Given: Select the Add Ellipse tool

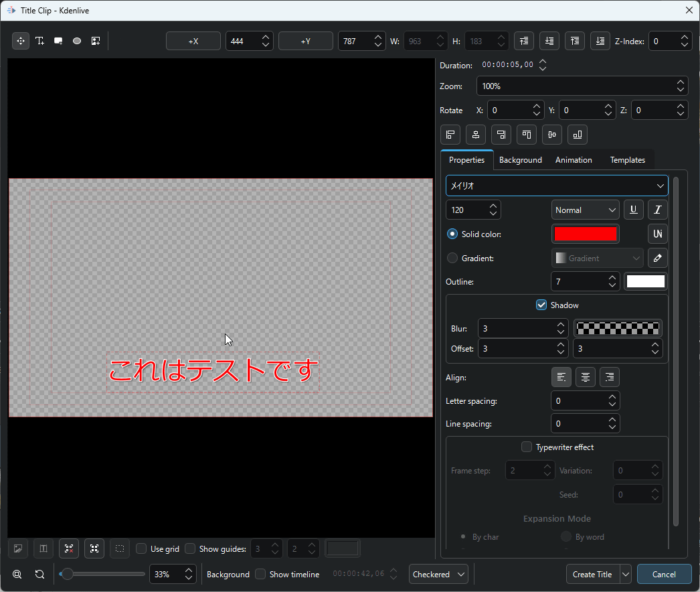Looking at the screenshot, I should 77,42.
